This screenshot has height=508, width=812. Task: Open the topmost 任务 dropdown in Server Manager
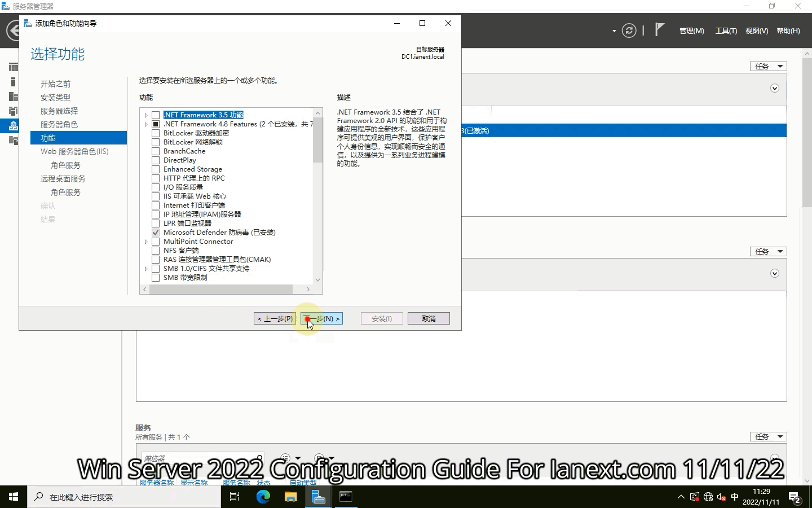point(769,66)
